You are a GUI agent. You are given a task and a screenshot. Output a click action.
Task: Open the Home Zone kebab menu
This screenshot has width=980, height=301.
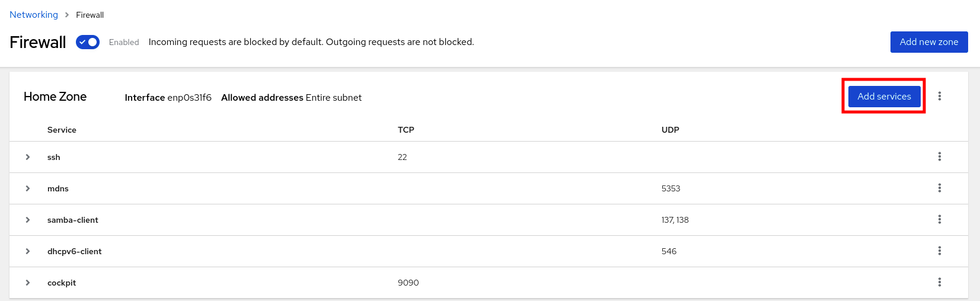940,96
